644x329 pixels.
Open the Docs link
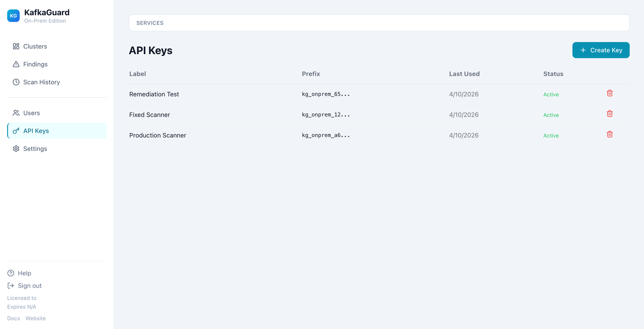[x=13, y=319]
